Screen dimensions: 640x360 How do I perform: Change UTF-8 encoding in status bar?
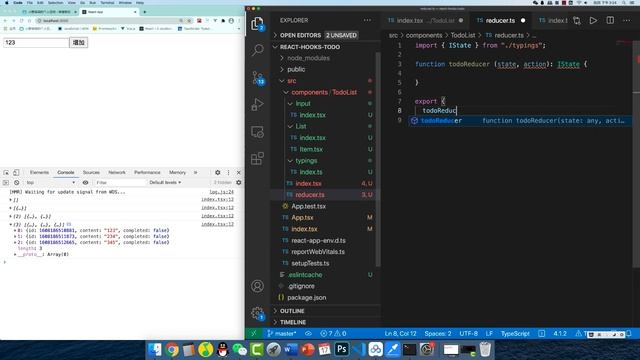(468, 333)
